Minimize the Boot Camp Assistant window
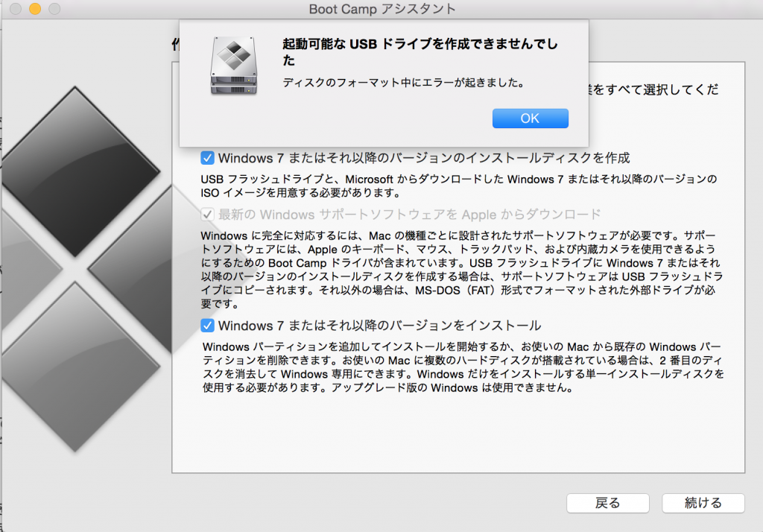The image size is (763, 532). 35,9
